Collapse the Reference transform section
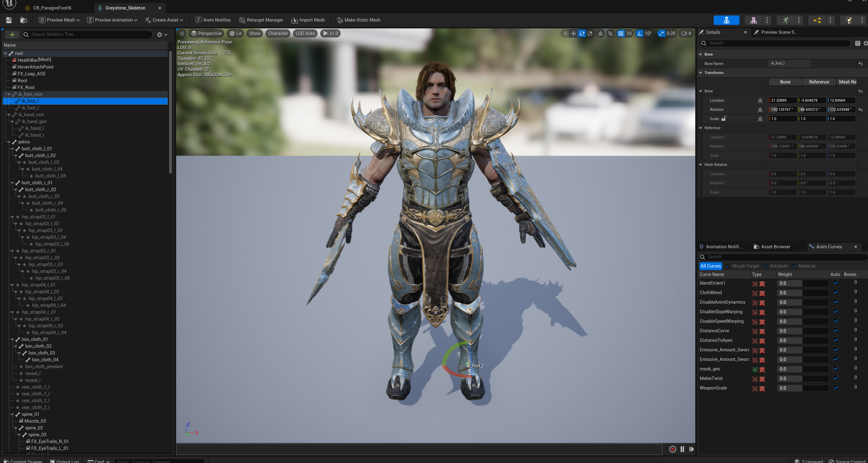The height and width of the screenshot is (463, 868). [x=700, y=128]
